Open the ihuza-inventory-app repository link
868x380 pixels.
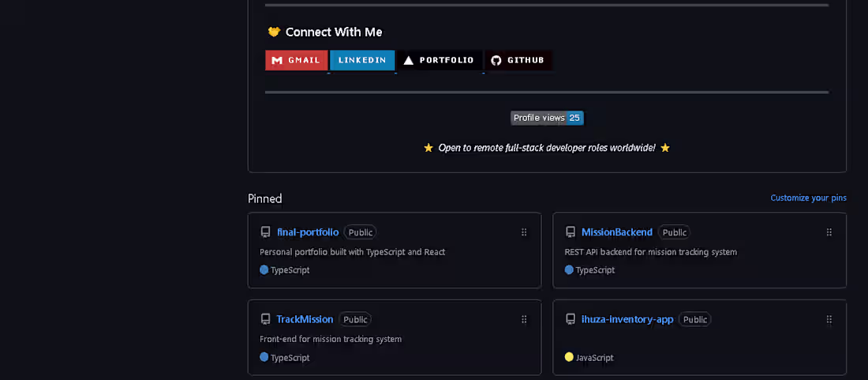tap(627, 319)
